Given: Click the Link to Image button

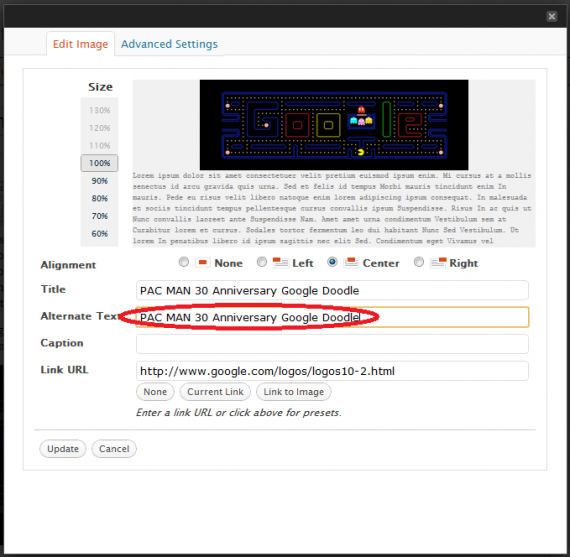Looking at the screenshot, I should click(x=294, y=392).
